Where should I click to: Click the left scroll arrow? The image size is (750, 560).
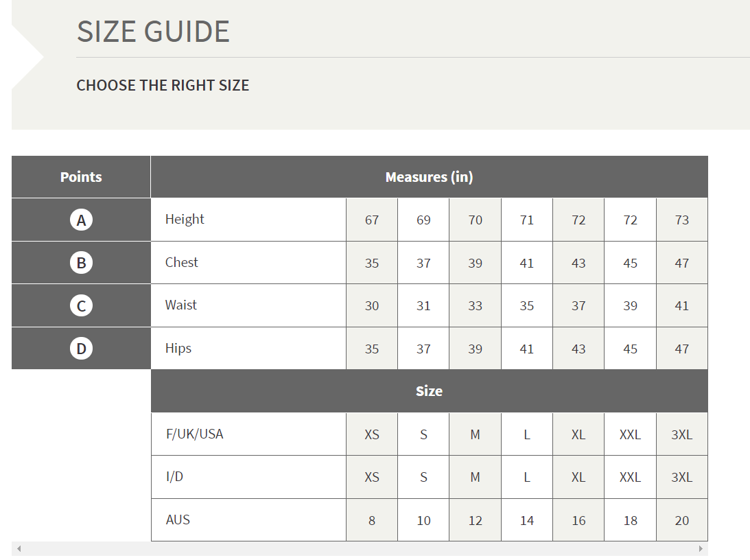coord(19,548)
